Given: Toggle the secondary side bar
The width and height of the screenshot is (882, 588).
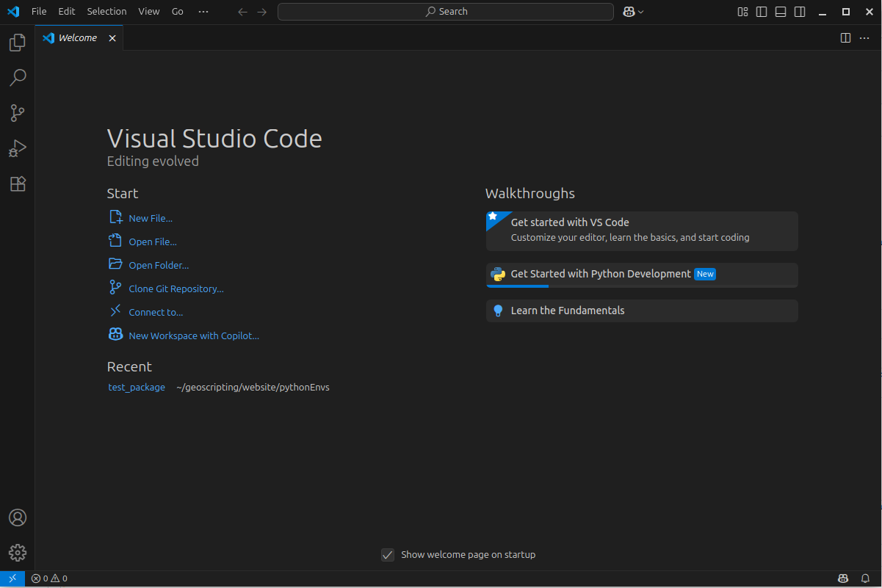Looking at the screenshot, I should [x=800, y=12].
